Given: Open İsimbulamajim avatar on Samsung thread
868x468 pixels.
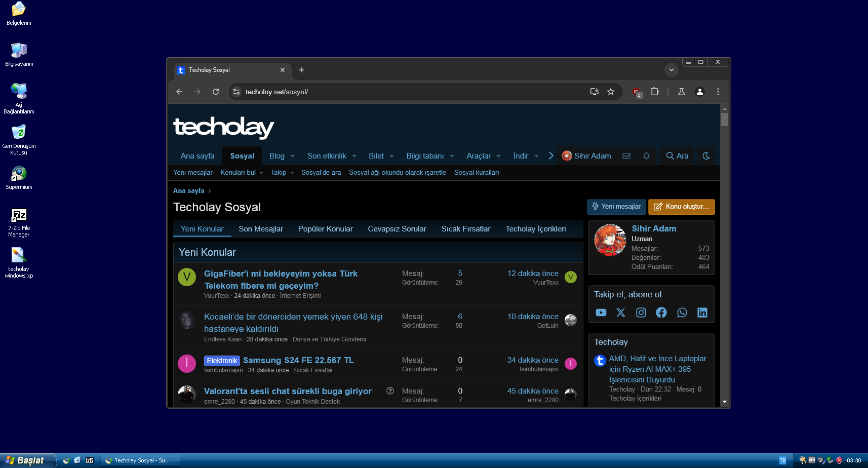Looking at the screenshot, I should [x=187, y=364].
